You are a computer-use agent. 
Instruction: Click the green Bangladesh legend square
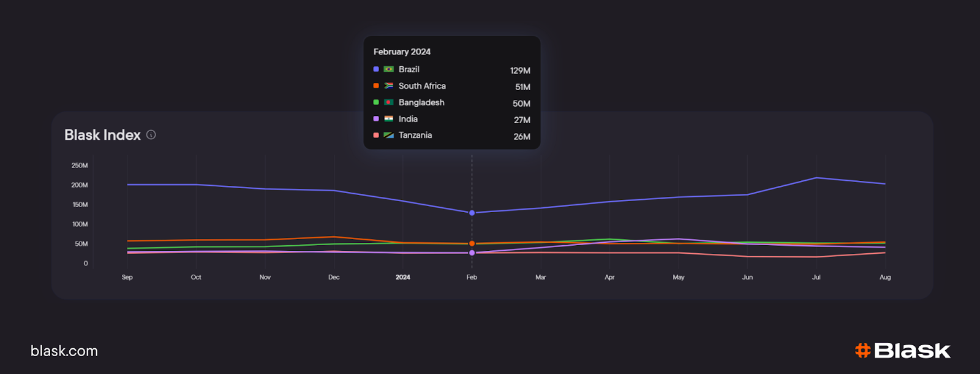(x=376, y=102)
